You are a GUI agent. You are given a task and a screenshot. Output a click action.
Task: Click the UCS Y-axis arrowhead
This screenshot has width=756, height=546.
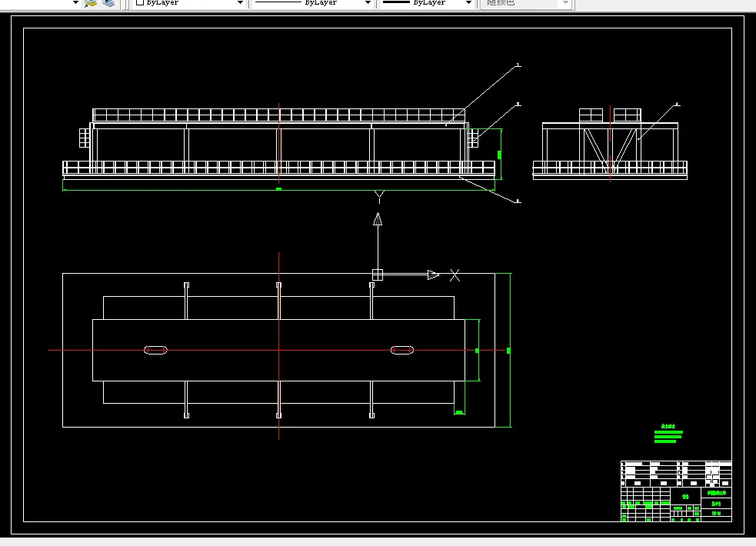[x=378, y=219]
